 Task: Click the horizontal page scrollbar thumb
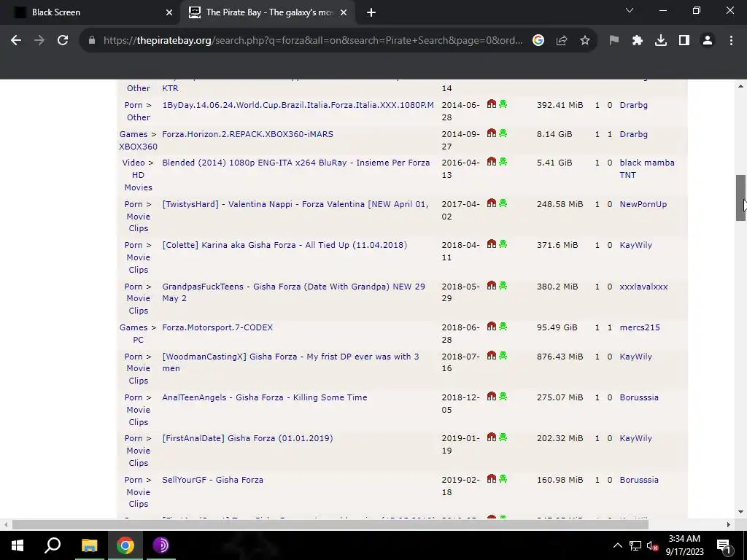click(x=330, y=525)
